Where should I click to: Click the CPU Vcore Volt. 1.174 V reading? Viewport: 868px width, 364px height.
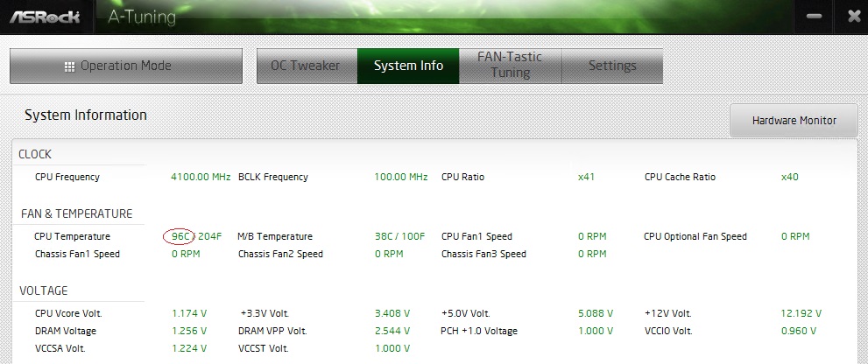[x=189, y=313]
